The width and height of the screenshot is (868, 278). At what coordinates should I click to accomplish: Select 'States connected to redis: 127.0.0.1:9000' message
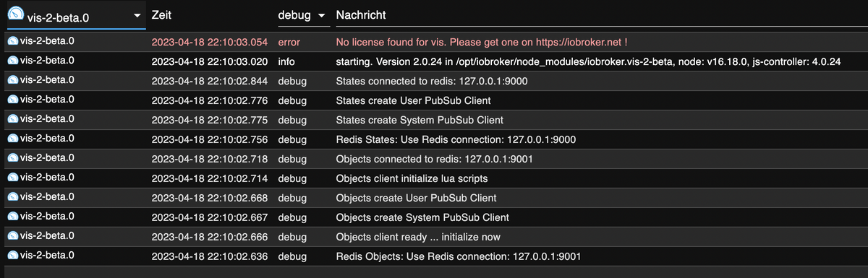432,81
